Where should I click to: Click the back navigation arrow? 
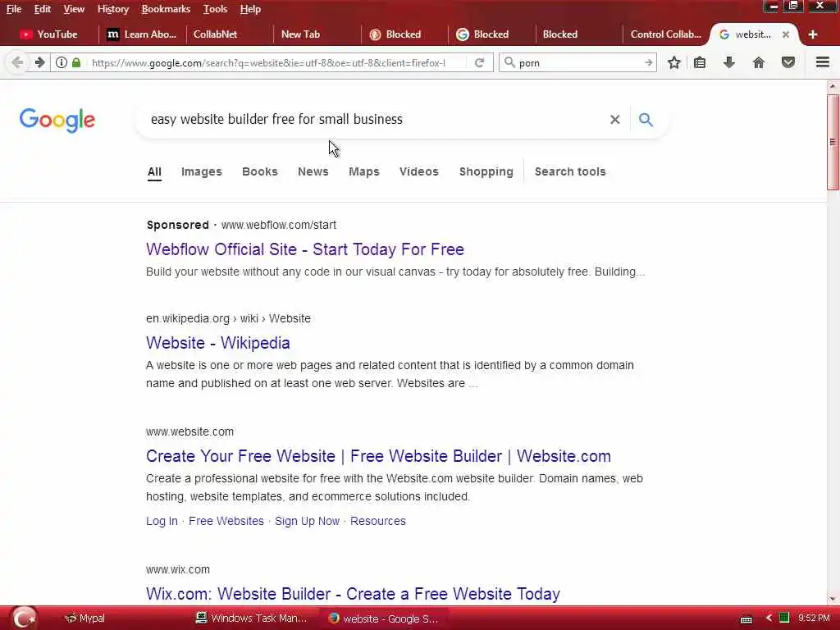(x=17, y=62)
